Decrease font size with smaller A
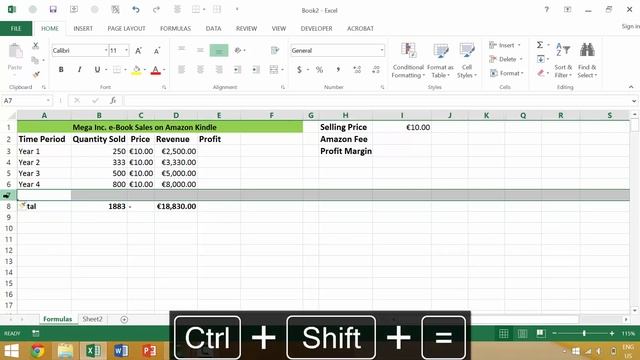This screenshot has height=360, width=640. tap(157, 51)
